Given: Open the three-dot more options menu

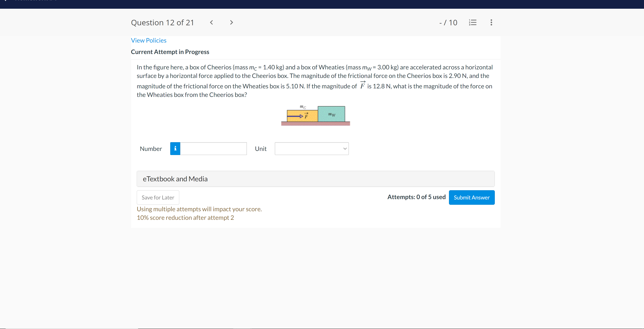Looking at the screenshot, I should tap(491, 23).
